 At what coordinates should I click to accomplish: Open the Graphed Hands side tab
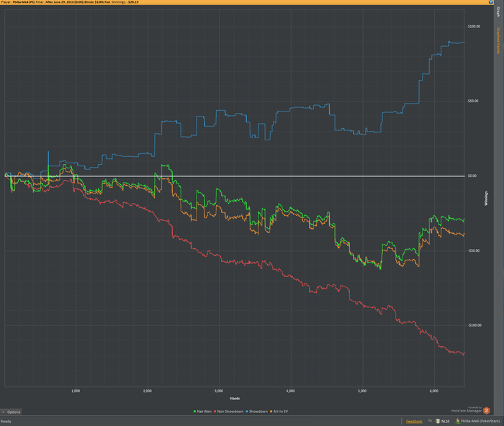498,40
